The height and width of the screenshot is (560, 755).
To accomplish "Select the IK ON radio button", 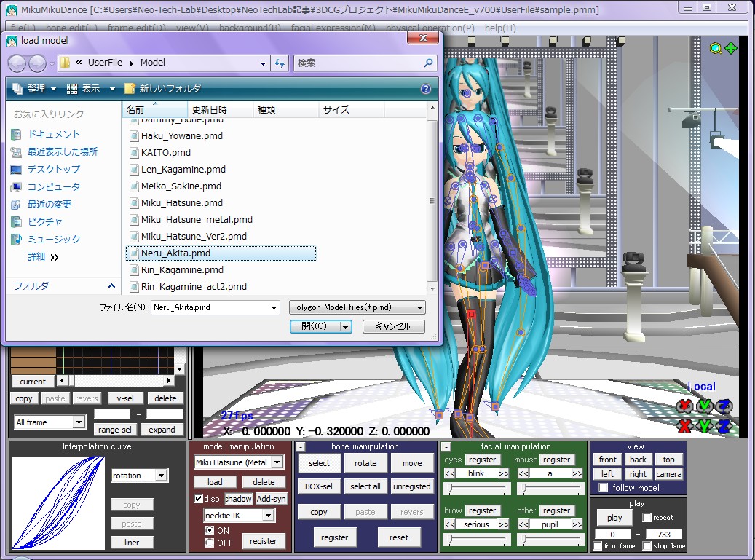I will point(209,530).
